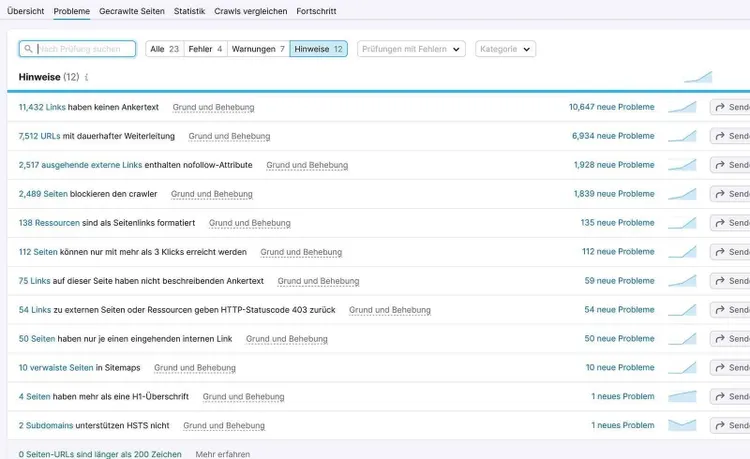Open the Übersicht tab
This screenshot has height=459, width=750.
point(25,11)
